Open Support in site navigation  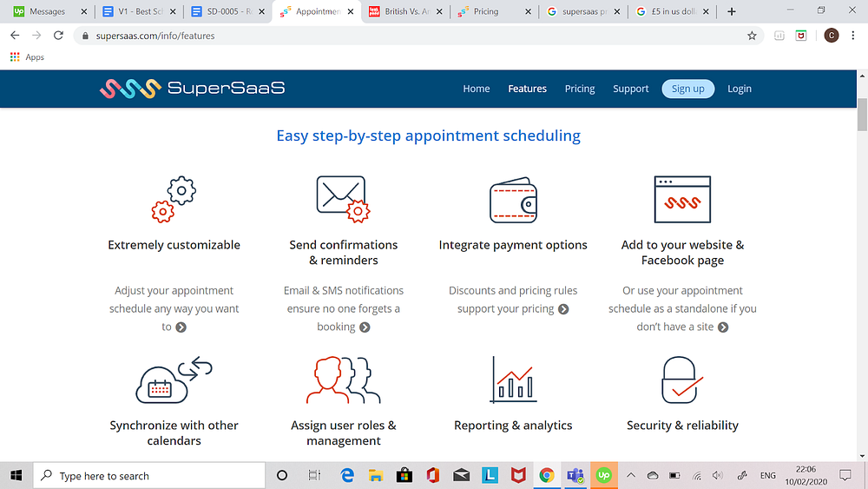tap(630, 89)
